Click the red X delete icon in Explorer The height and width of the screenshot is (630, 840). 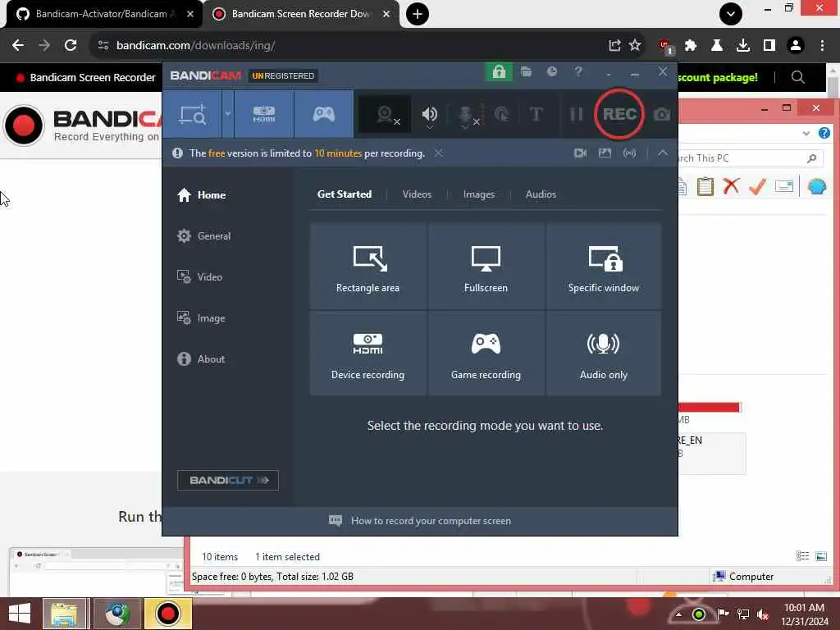click(x=731, y=186)
